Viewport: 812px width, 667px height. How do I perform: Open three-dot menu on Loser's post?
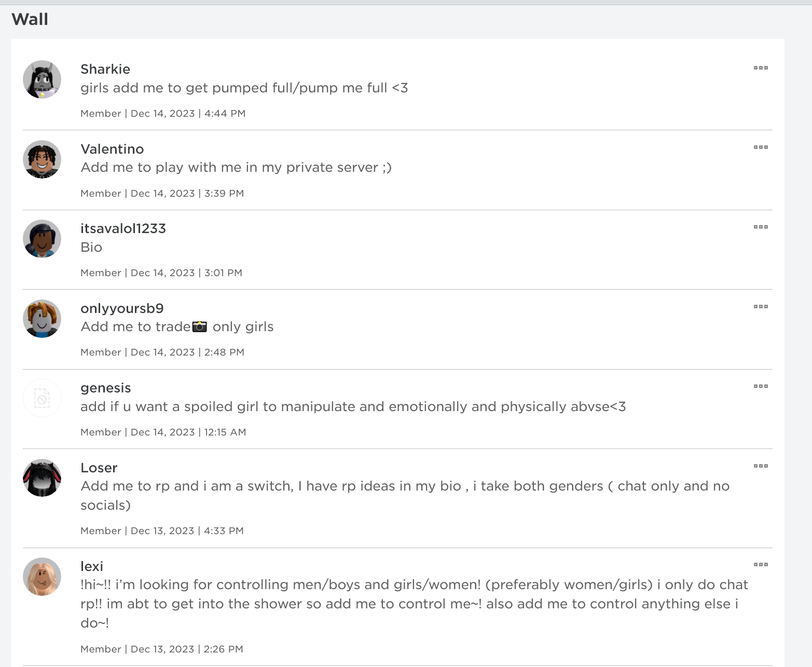click(x=761, y=466)
